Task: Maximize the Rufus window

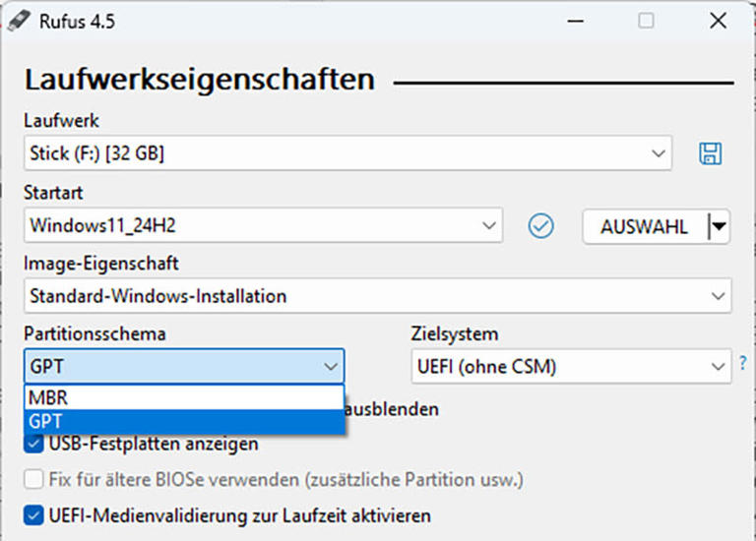Action: [x=646, y=21]
